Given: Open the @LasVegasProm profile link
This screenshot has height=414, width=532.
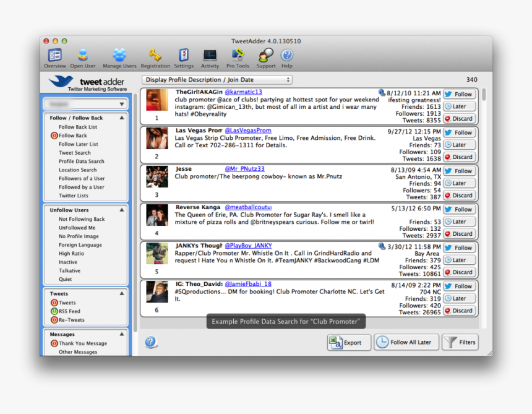Looking at the screenshot, I should click(x=247, y=131).
